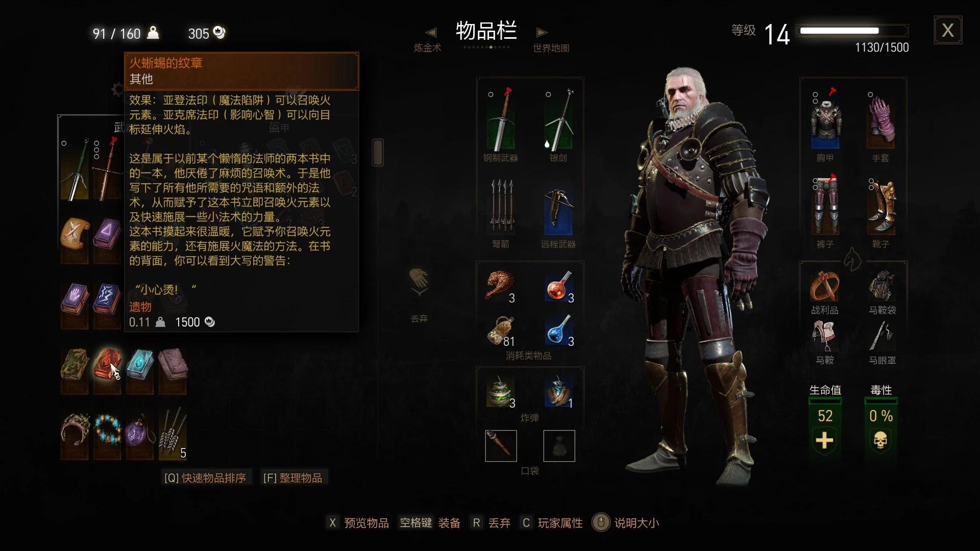The image size is (980, 551).
Task: Select the steel sword in equipment slot
Action: point(501,119)
